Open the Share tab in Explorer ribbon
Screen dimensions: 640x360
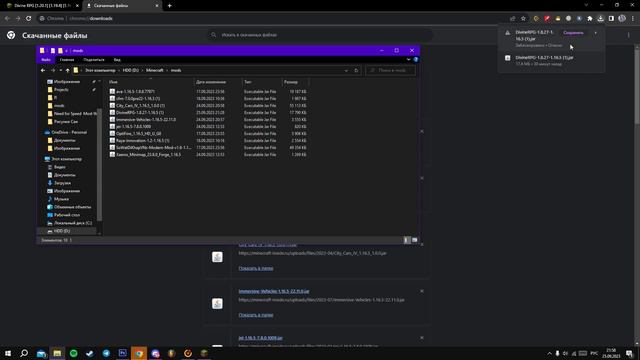click(94, 60)
